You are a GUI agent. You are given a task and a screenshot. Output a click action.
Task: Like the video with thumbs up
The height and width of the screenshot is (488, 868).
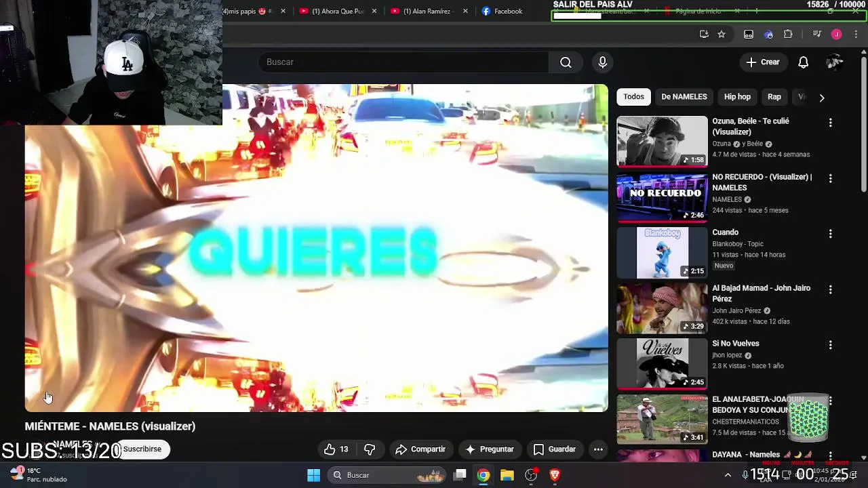click(x=336, y=449)
